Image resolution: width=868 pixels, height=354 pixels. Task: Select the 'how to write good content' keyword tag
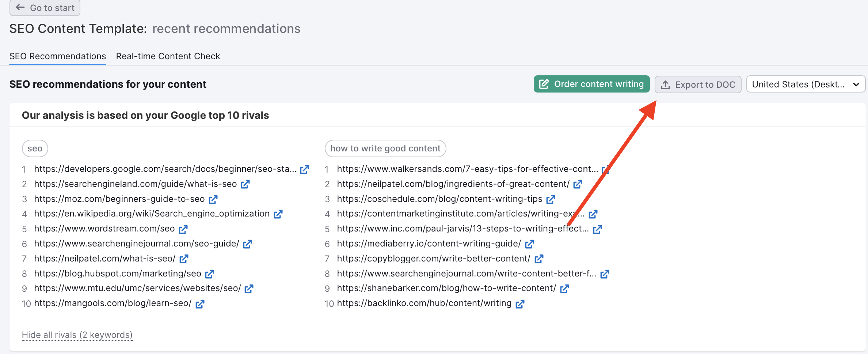coord(385,148)
